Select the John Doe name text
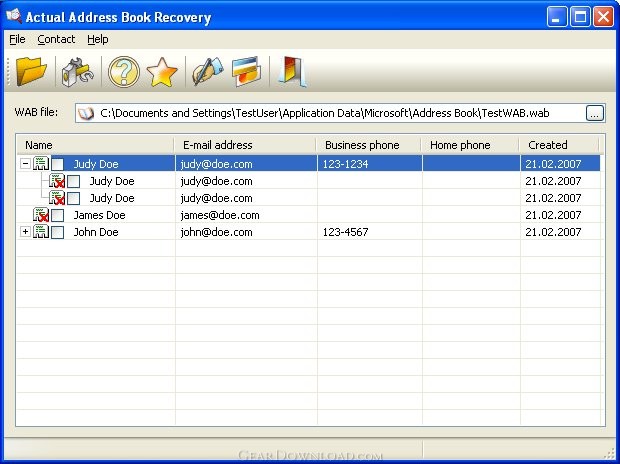This screenshot has height=464, width=620. [96, 232]
